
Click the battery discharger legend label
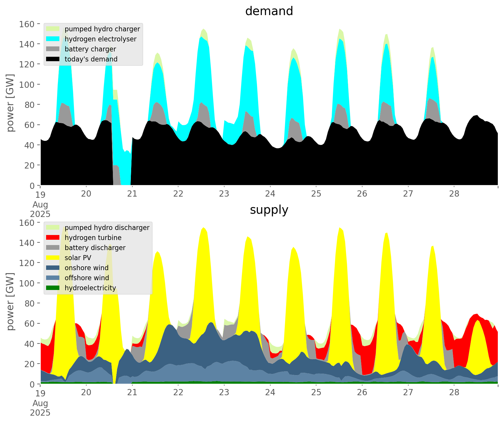[95, 248]
